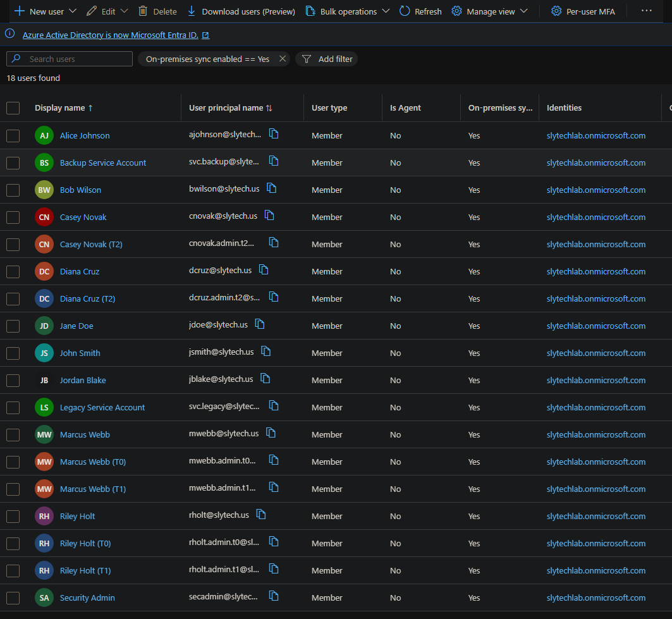The height and width of the screenshot is (619, 672).
Task: Copy bwilson@slytech.us to clipboard
Action: (271, 188)
